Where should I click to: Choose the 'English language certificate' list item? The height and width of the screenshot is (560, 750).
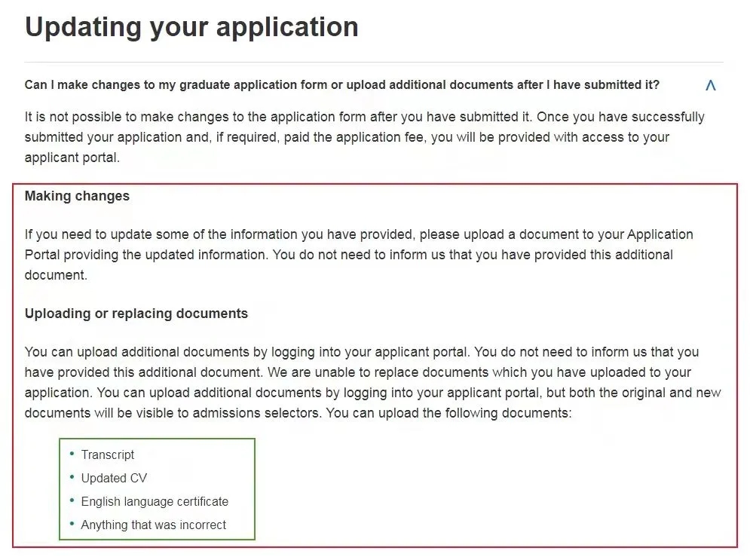pyautogui.click(x=155, y=502)
